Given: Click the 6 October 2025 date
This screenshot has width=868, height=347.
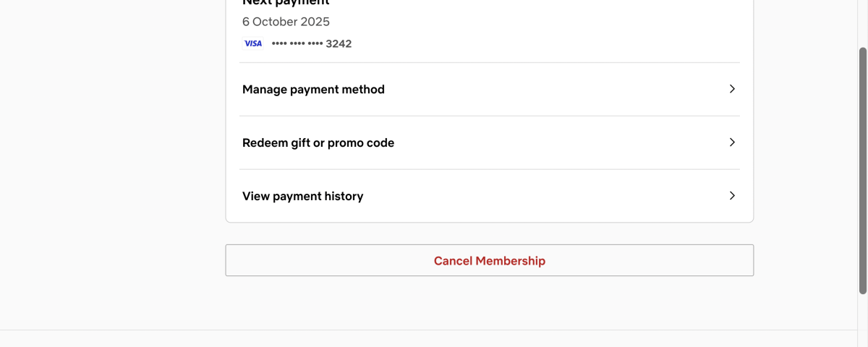Looking at the screenshot, I should [x=286, y=22].
